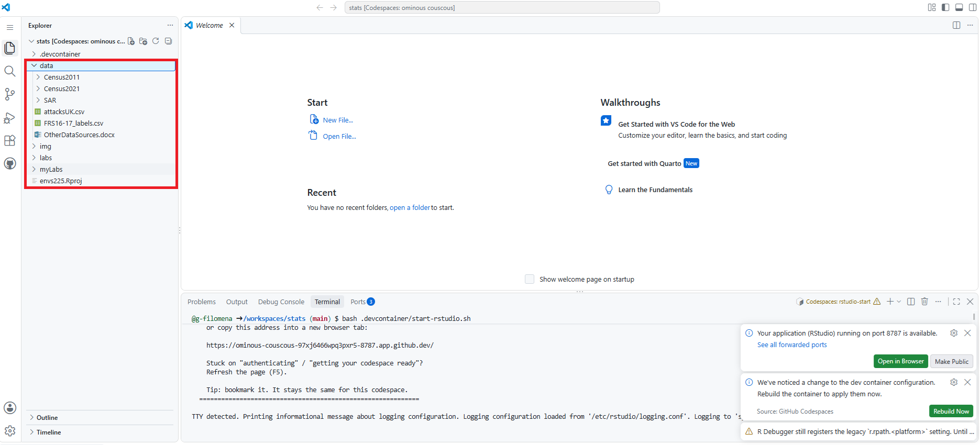
Task: Expand the Timeline section
Action: point(100,432)
